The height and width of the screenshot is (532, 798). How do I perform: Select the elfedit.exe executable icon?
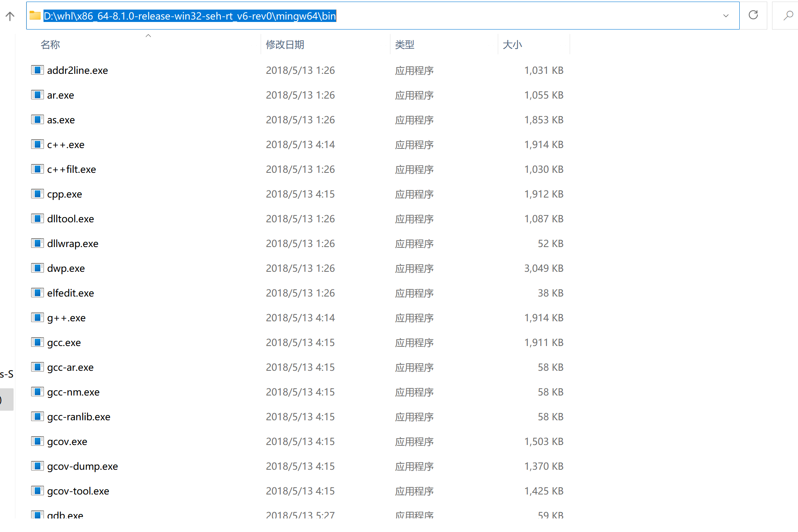pyautogui.click(x=37, y=293)
